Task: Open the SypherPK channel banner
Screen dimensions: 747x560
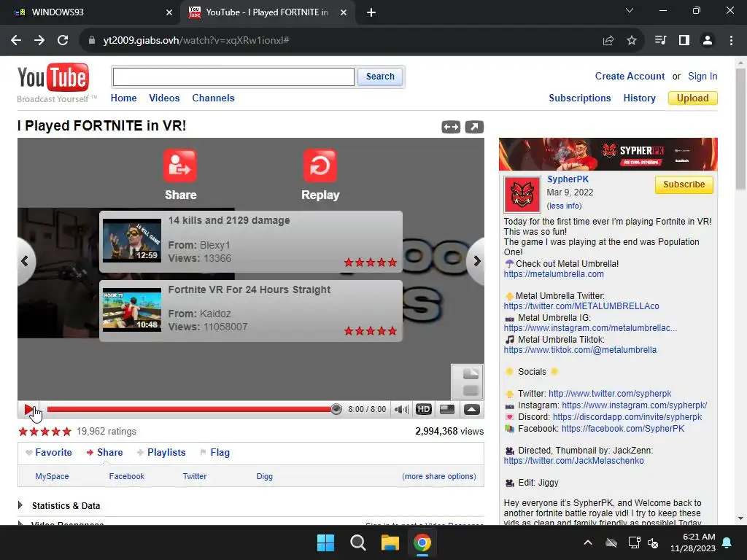Action: coord(608,155)
